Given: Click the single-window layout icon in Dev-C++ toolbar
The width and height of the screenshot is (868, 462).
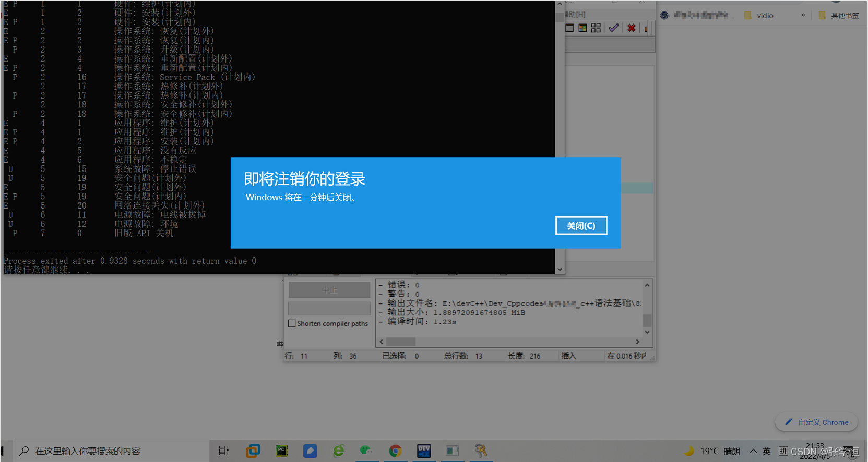Looking at the screenshot, I should [x=569, y=28].
